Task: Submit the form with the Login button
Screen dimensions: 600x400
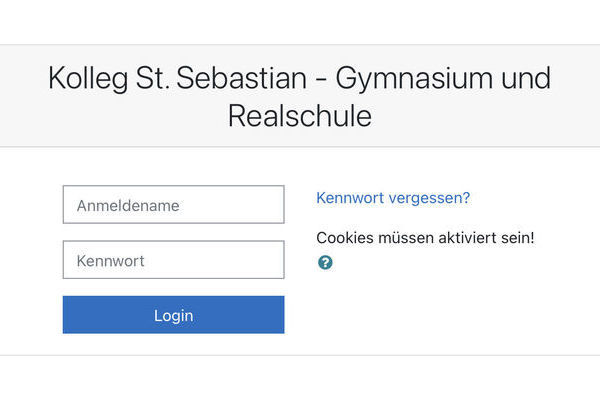Action: [x=173, y=315]
